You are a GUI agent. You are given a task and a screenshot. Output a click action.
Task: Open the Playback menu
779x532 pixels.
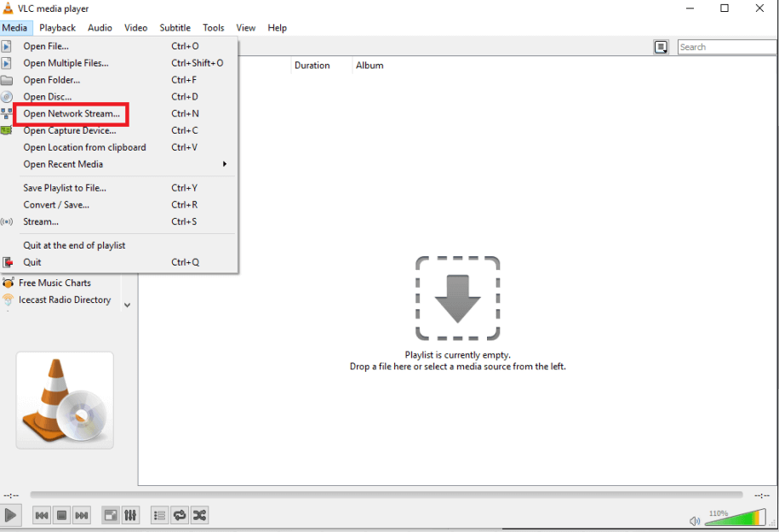(57, 27)
